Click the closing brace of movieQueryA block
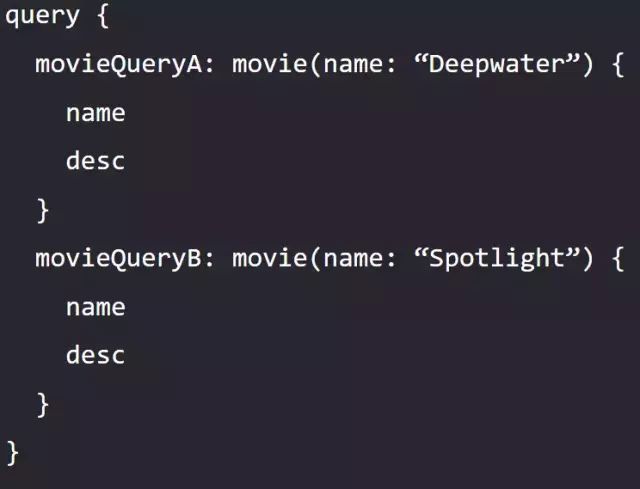This screenshot has width=640, height=489. click(43, 211)
